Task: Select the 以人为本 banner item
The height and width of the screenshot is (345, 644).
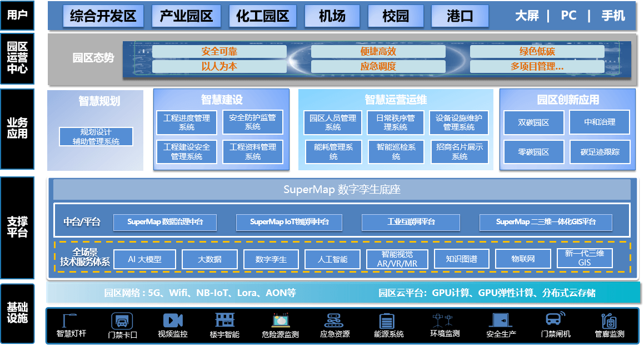Action: click(x=219, y=66)
